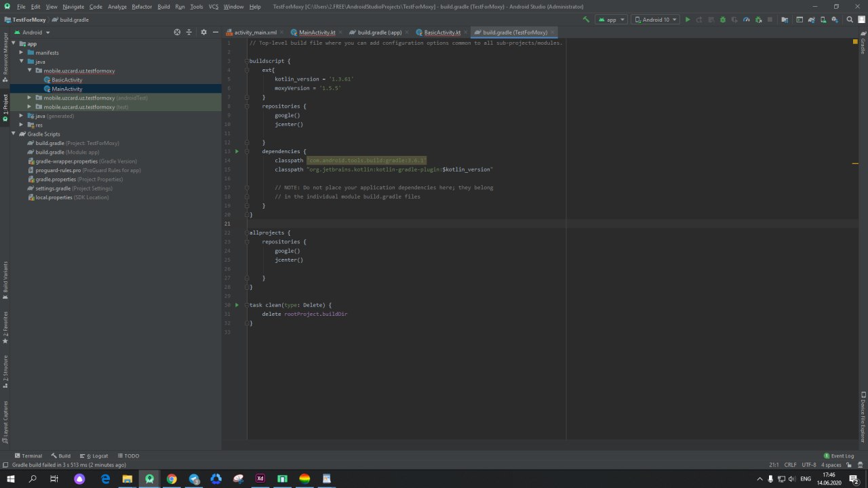Expand mobile.uzcard.uz.testformoxy (androidTest) package

(30, 98)
